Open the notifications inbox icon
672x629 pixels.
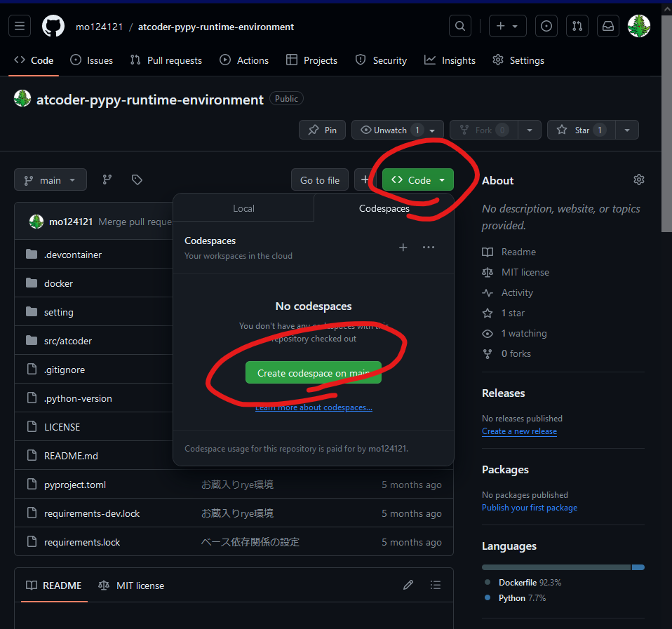[x=608, y=26]
